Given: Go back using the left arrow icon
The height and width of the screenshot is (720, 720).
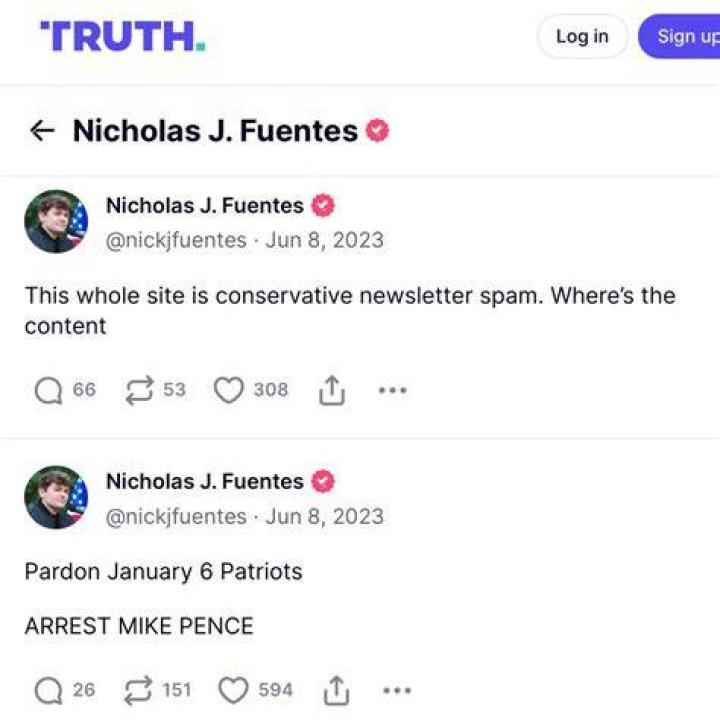Looking at the screenshot, I should point(42,131).
